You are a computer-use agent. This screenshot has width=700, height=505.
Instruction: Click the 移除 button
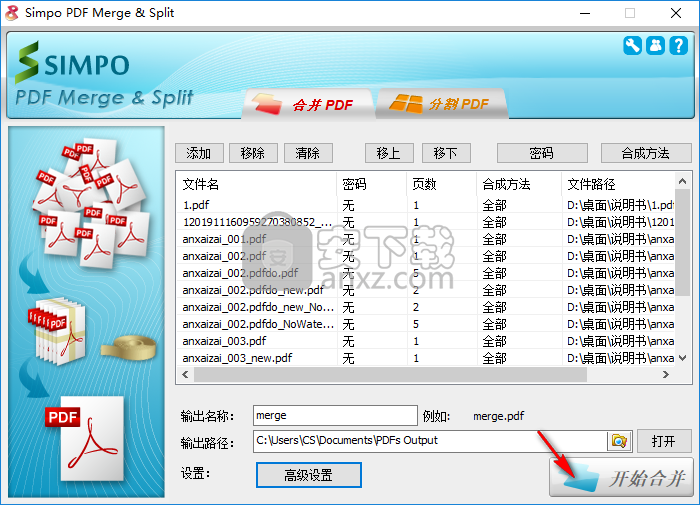(253, 153)
